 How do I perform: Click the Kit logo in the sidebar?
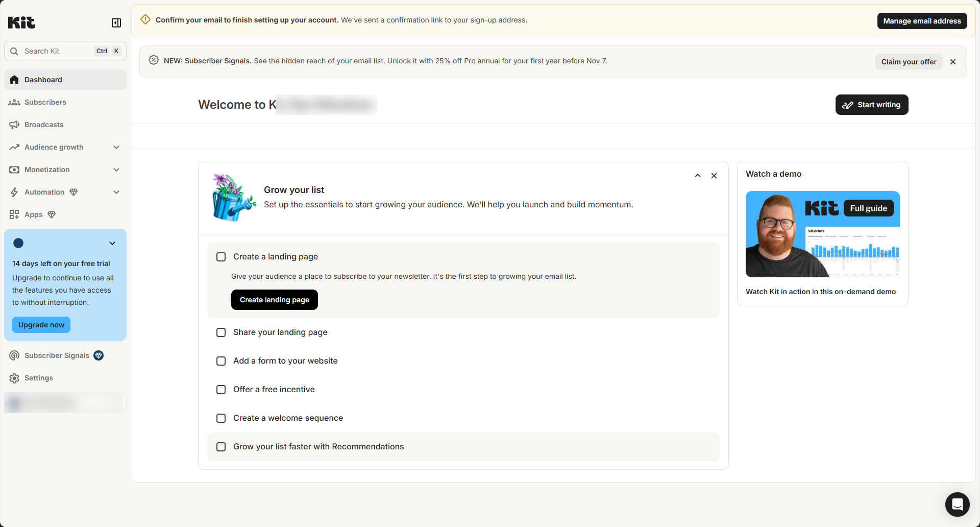tap(21, 22)
